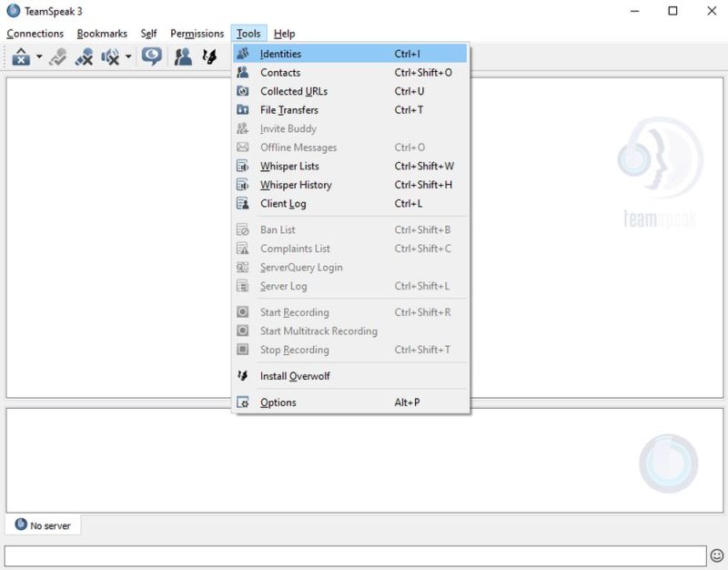Click the first toolbar icon showing a white X
Viewport: 728px width, 570px height.
[21, 56]
